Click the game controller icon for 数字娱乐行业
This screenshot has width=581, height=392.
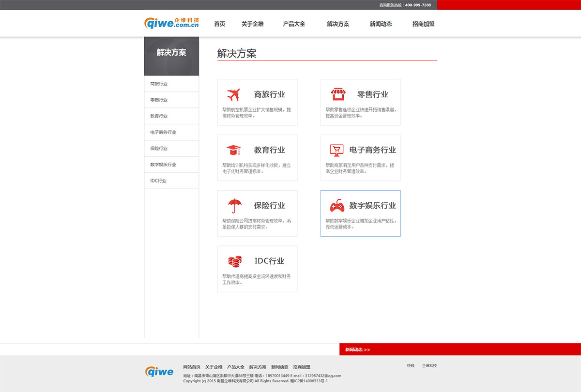(x=337, y=206)
